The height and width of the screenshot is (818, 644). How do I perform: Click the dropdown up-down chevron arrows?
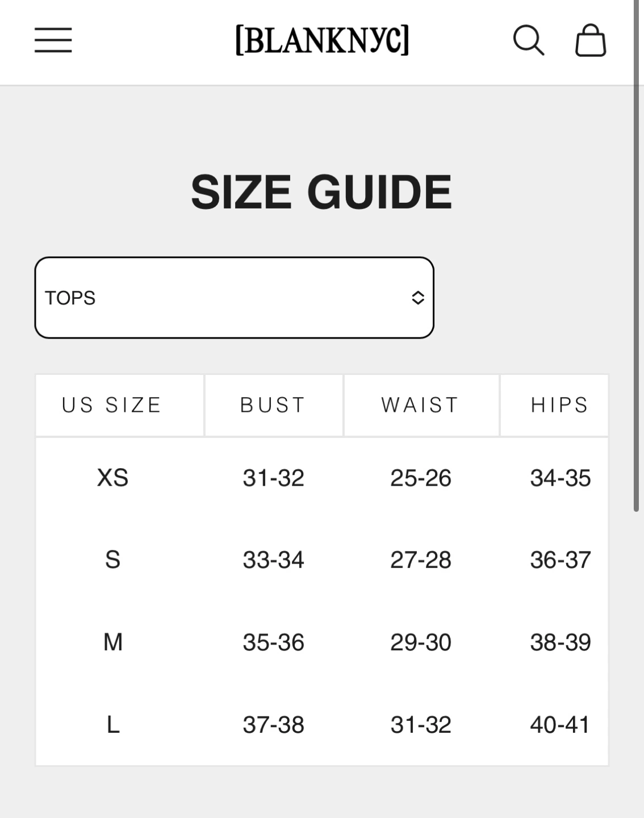(x=418, y=298)
